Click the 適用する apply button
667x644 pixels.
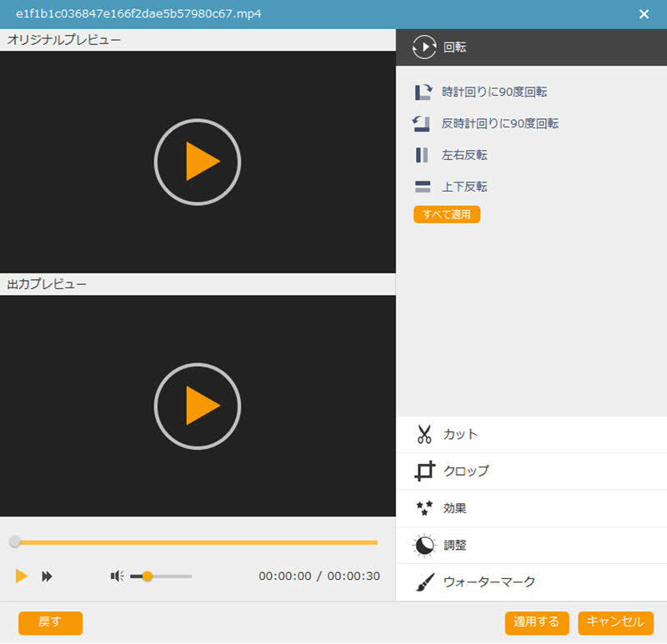click(x=537, y=622)
